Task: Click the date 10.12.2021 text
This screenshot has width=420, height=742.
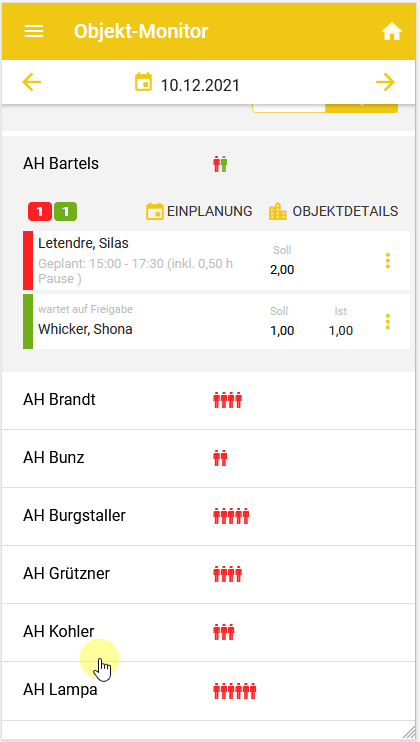Action: pyautogui.click(x=200, y=86)
